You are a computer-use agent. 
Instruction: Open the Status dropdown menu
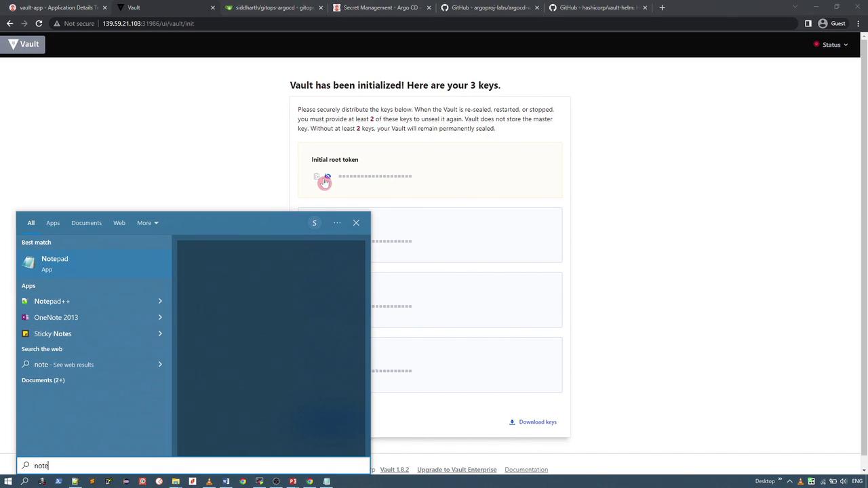[831, 45]
